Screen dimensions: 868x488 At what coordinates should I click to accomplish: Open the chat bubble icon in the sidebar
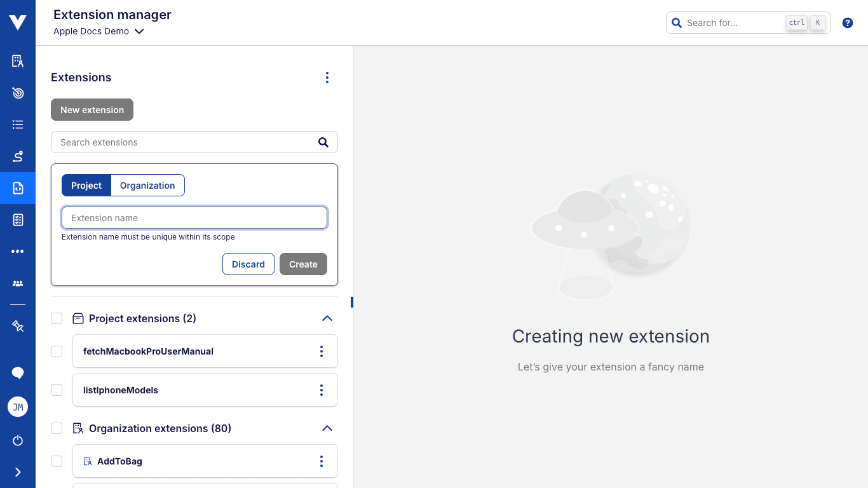coord(17,372)
